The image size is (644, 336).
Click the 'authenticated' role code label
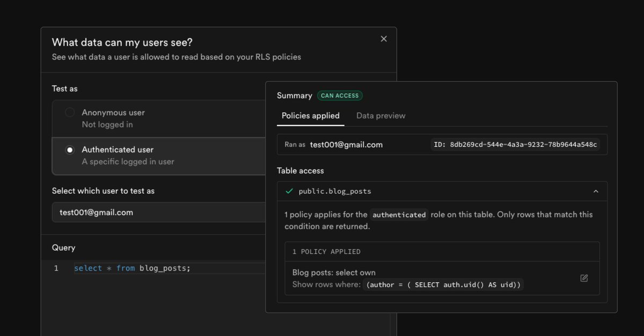[x=399, y=215]
